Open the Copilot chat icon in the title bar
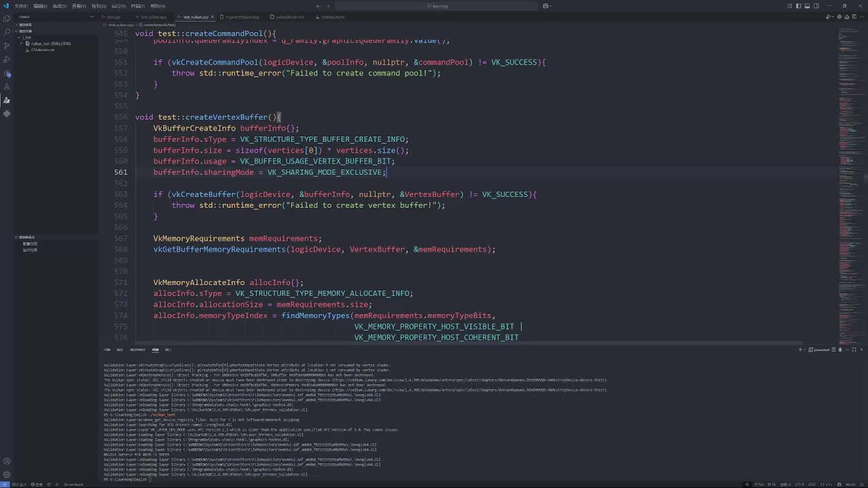Screen dimensions: 868x488 (x=546, y=6)
